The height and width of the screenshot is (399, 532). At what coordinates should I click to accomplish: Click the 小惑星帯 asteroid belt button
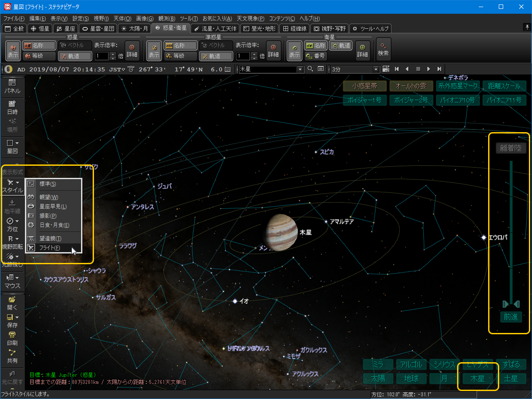364,86
